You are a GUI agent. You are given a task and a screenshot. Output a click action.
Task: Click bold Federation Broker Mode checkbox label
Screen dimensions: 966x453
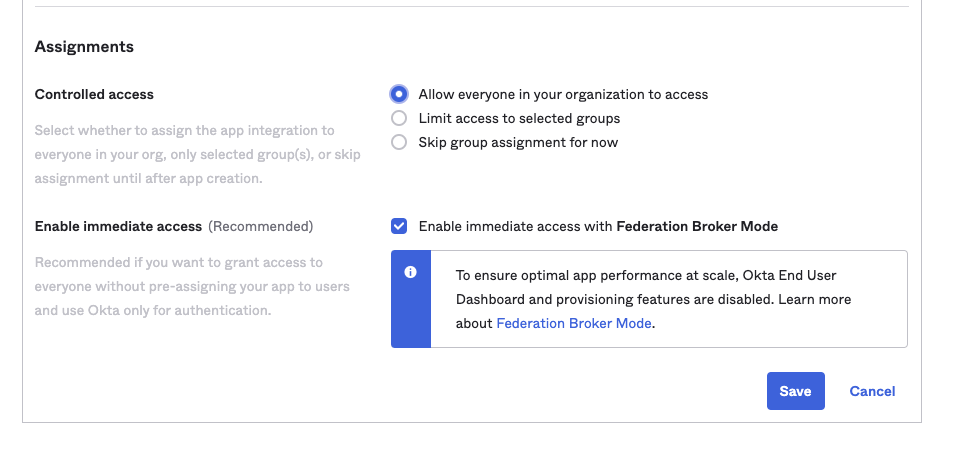pyautogui.click(x=697, y=226)
